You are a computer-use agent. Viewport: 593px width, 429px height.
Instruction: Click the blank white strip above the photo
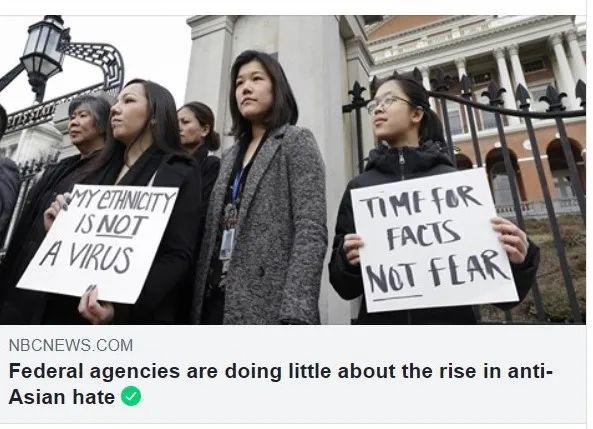(x=293, y=8)
